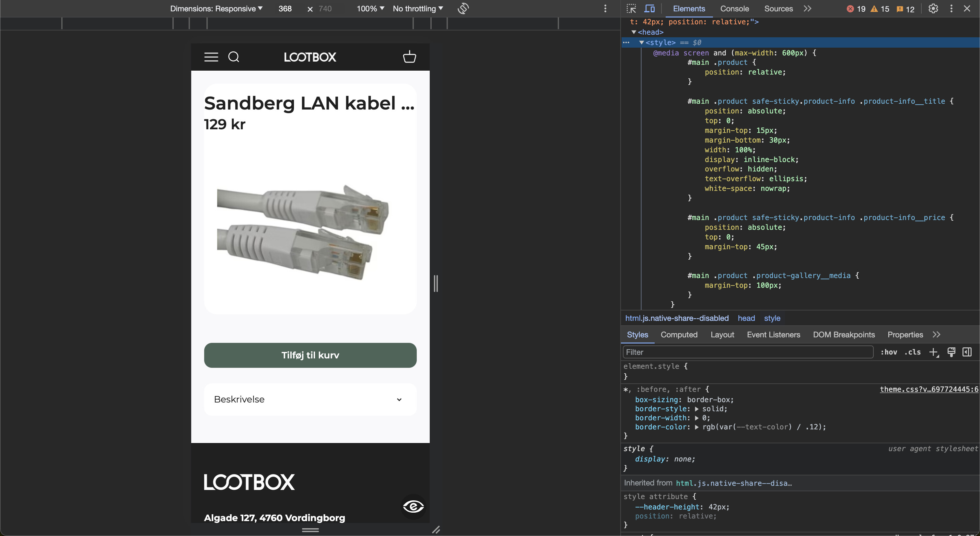980x536 pixels.
Task: Open the Dimensions: Responsive dropdown
Action: tap(216, 8)
